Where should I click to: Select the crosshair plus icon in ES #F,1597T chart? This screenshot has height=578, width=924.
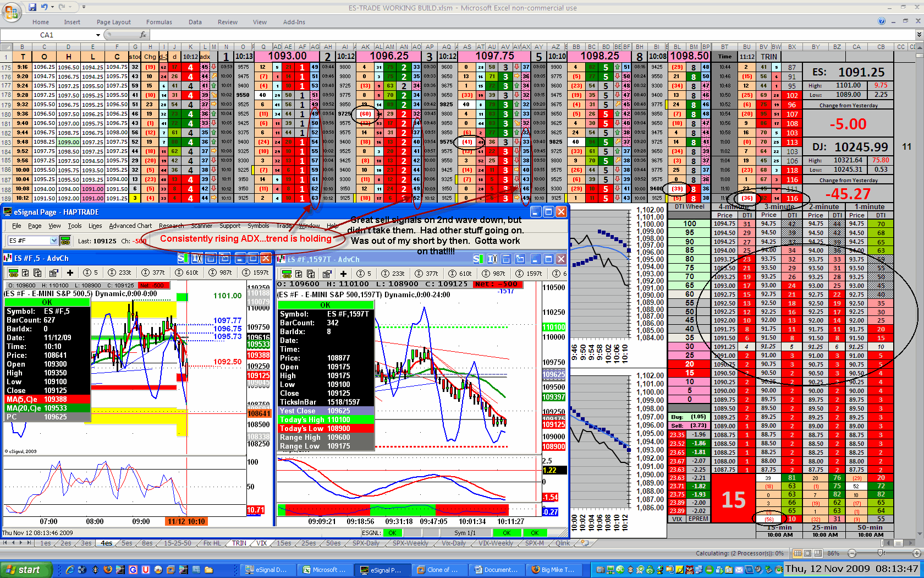point(343,274)
